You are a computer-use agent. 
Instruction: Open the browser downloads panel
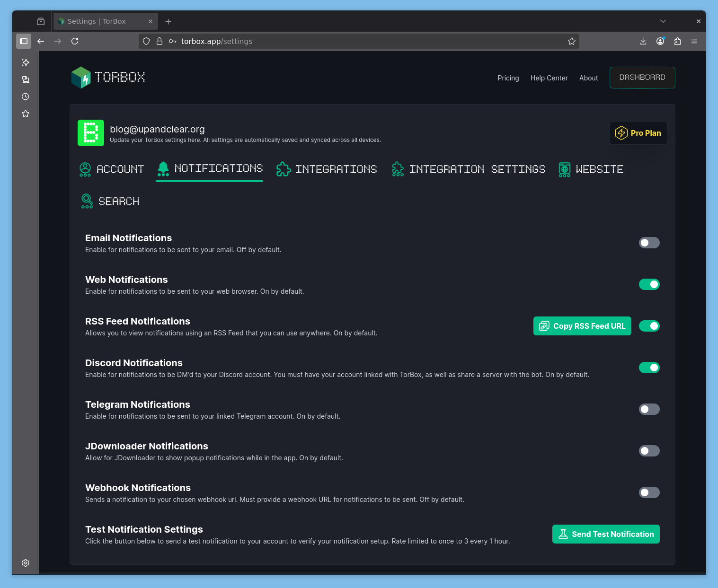point(643,41)
